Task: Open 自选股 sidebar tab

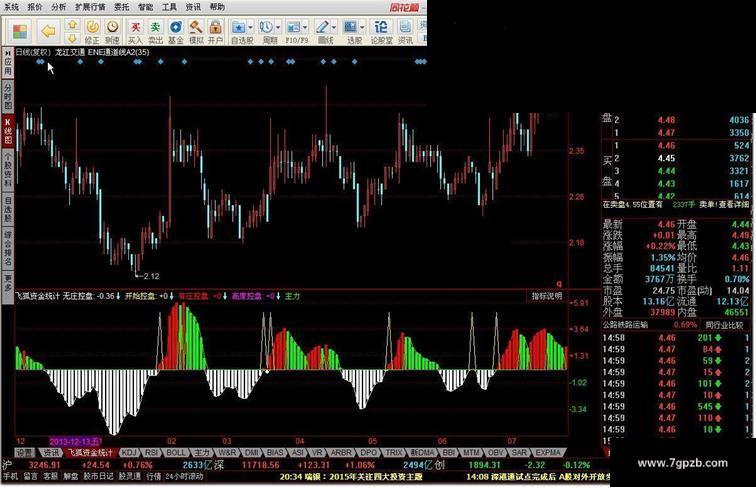Action: (x=8, y=209)
